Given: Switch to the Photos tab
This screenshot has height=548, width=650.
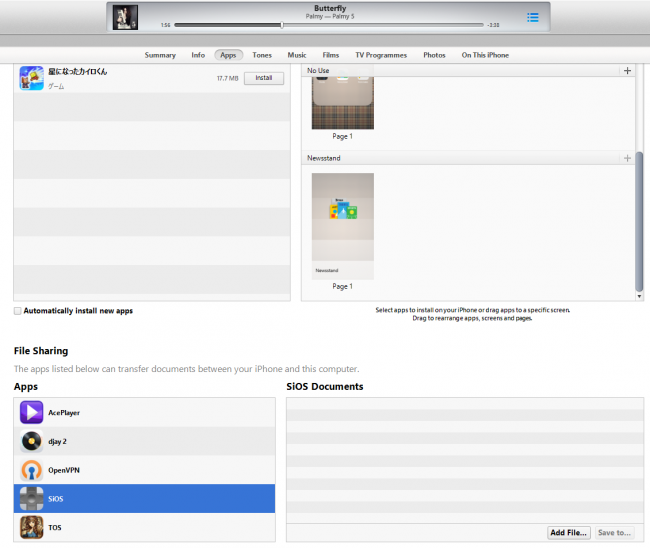Looking at the screenshot, I should [x=434, y=55].
